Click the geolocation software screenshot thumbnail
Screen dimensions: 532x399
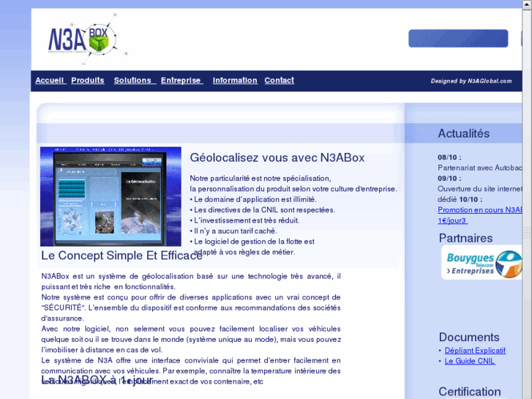[x=110, y=197]
